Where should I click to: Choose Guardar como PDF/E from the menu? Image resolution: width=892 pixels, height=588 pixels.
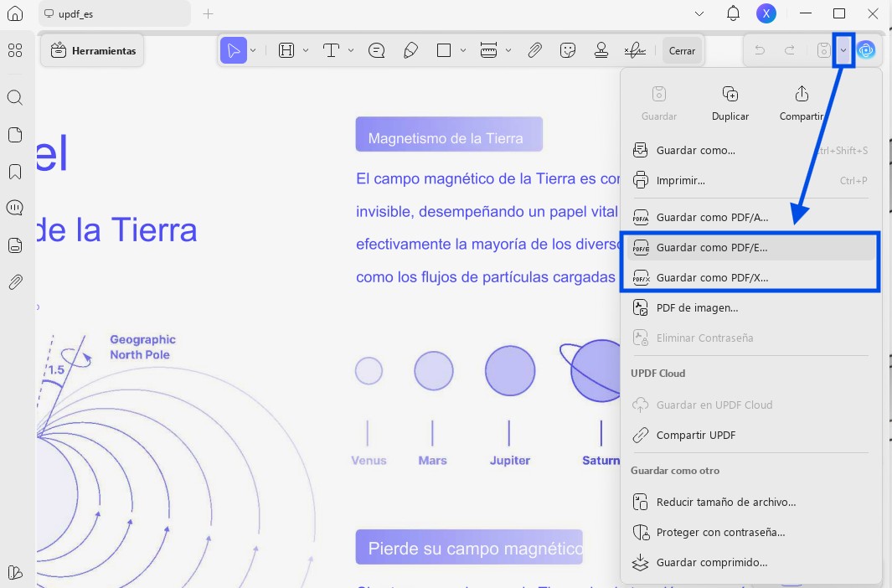click(710, 247)
